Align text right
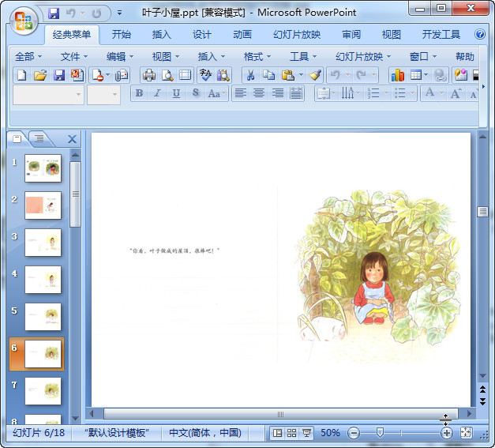This screenshot has height=448, width=495. (x=277, y=93)
